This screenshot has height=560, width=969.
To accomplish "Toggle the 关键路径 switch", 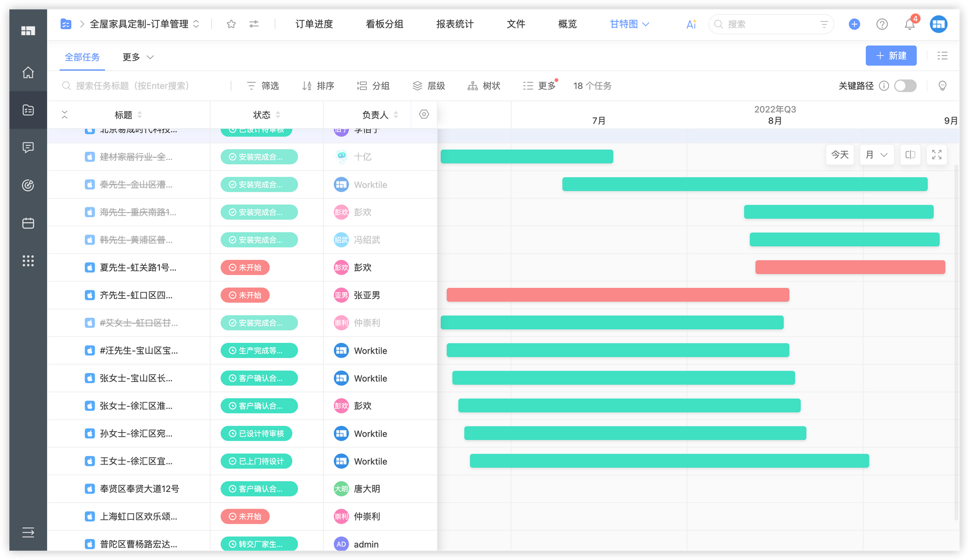I will point(905,86).
